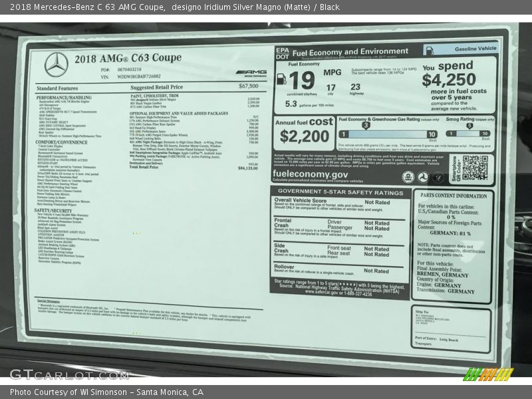
Task: Click the 'Frontal Crash' label
Action: 283,223
